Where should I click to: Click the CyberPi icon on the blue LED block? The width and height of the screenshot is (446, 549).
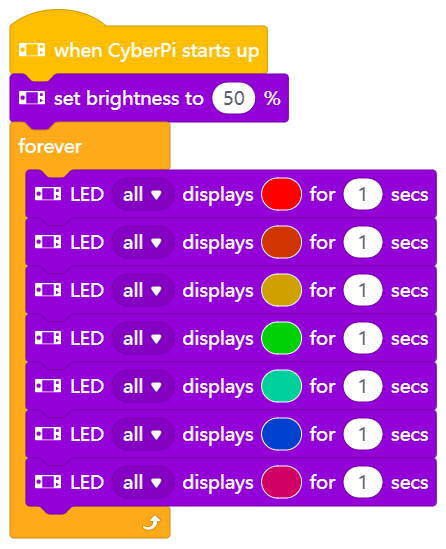pyautogui.click(x=48, y=434)
